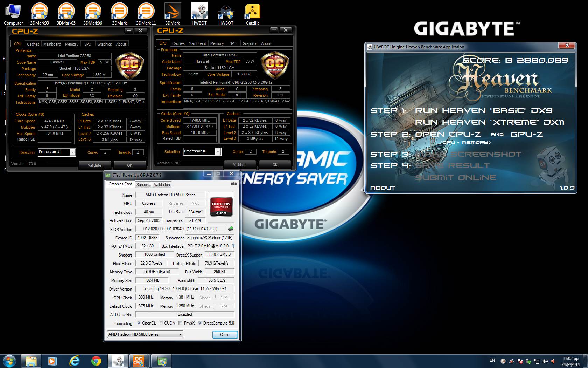Switch to the Validation tab in GPU-Z
The image size is (588, 368).
[x=162, y=185]
